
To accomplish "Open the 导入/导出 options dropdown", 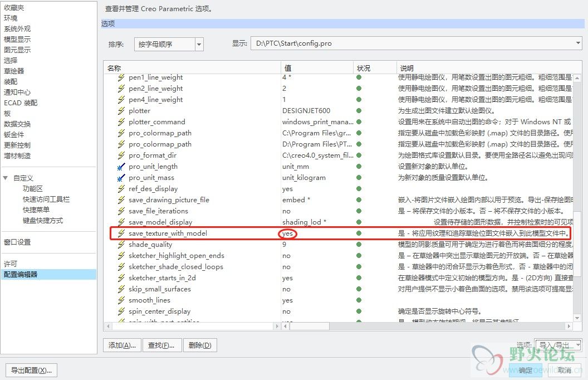I will pos(558,345).
